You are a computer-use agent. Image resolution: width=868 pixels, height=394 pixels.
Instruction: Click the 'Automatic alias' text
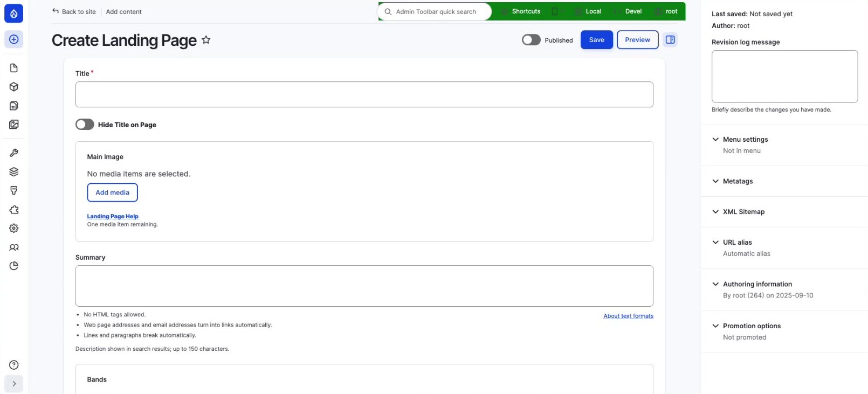pyautogui.click(x=747, y=254)
